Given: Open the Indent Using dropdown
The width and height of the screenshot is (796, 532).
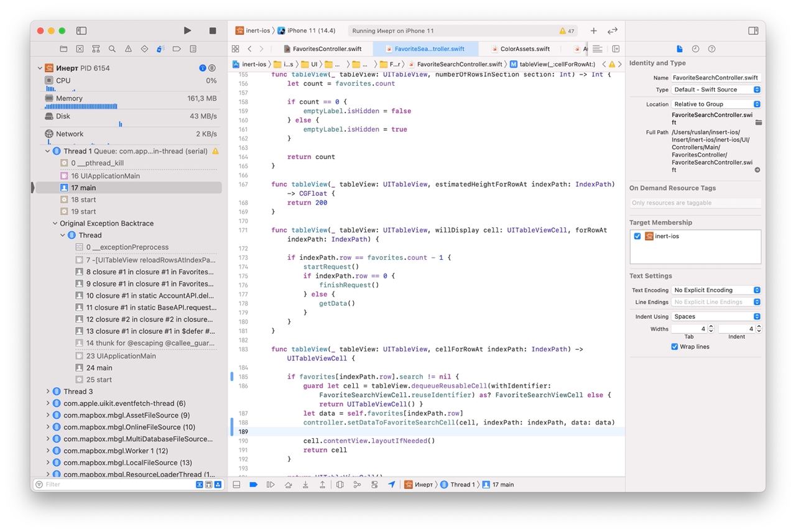Looking at the screenshot, I should tap(716, 316).
